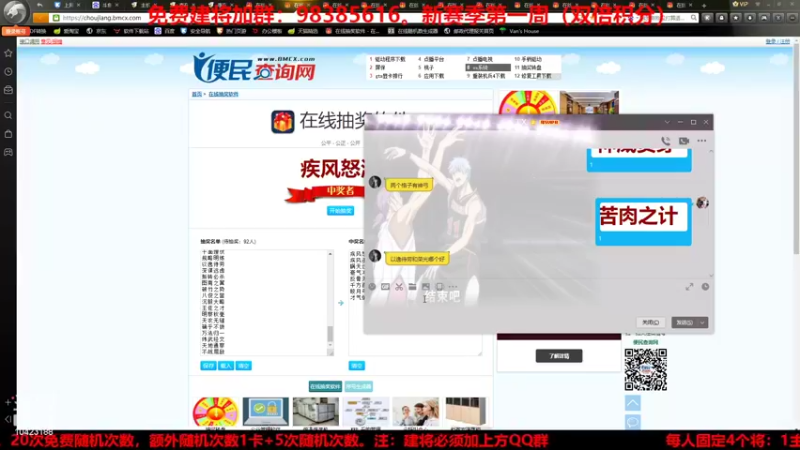This screenshot has width=800, height=450.
Task: Click the speech bubble feedback widget
Action: [633, 421]
